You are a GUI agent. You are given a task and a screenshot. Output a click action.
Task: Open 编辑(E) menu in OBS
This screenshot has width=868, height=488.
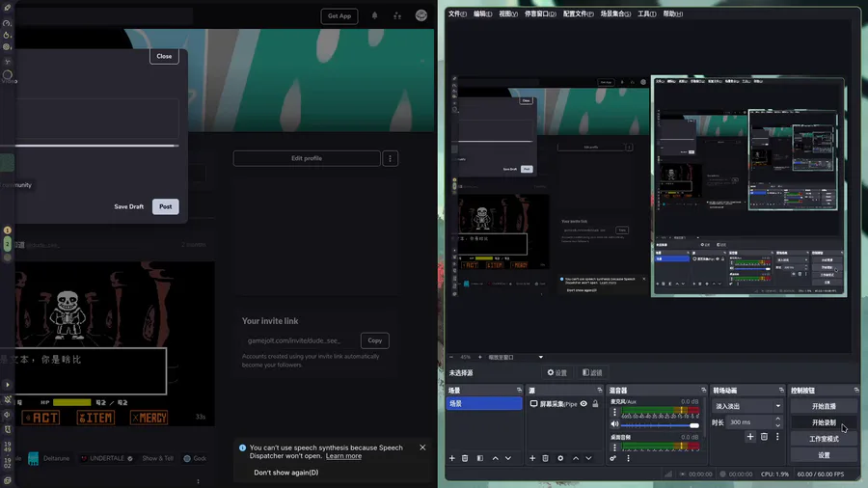pyautogui.click(x=483, y=14)
